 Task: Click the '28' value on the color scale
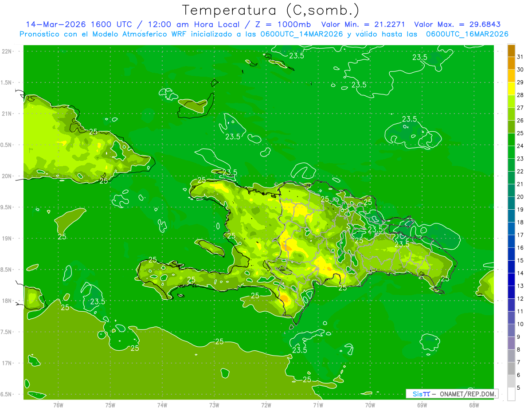tap(520, 95)
